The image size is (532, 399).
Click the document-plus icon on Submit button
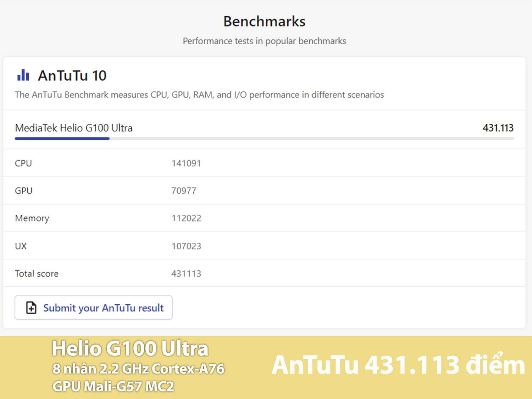pos(31,308)
